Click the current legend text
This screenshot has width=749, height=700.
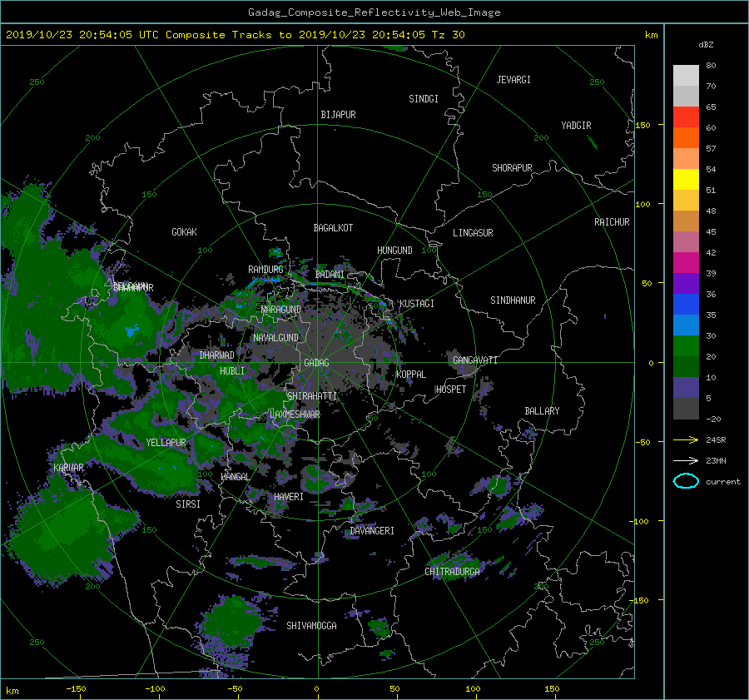click(x=722, y=482)
